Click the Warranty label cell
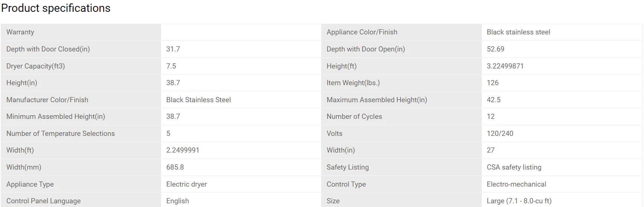Viewport: 644px width, 207px height. [x=20, y=32]
